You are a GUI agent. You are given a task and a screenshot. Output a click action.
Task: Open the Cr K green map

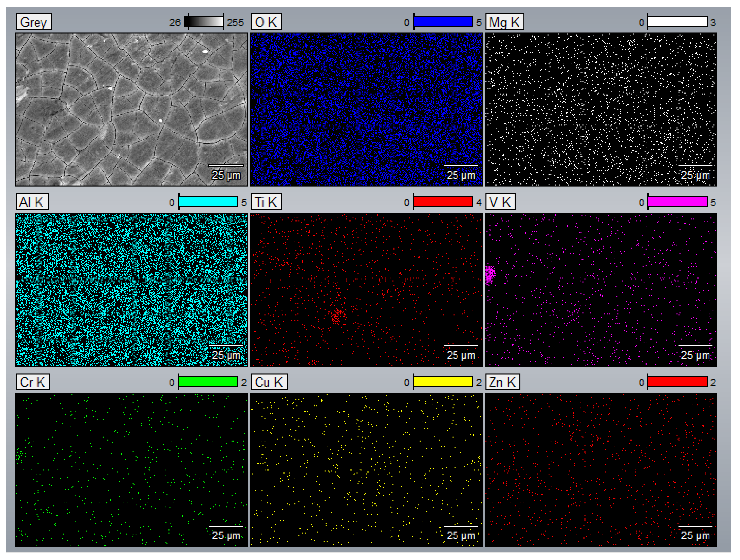[132, 470]
